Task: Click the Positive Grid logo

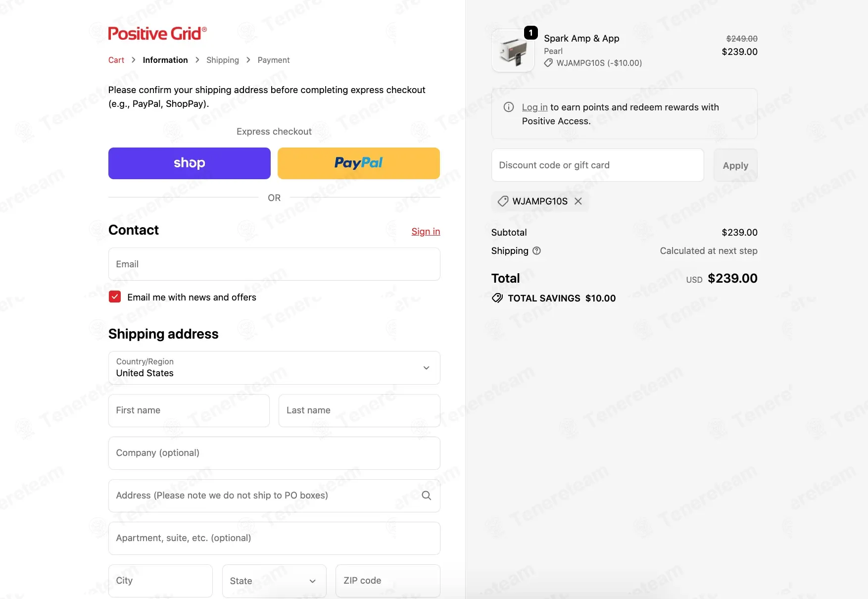Action: pyautogui.click(x=157, y=34)
